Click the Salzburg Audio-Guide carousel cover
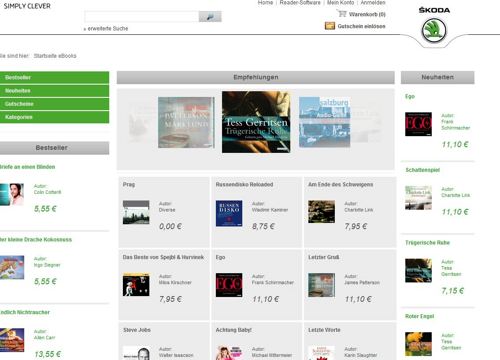Screen dimensions: 500x360 [x=324, y=122]
